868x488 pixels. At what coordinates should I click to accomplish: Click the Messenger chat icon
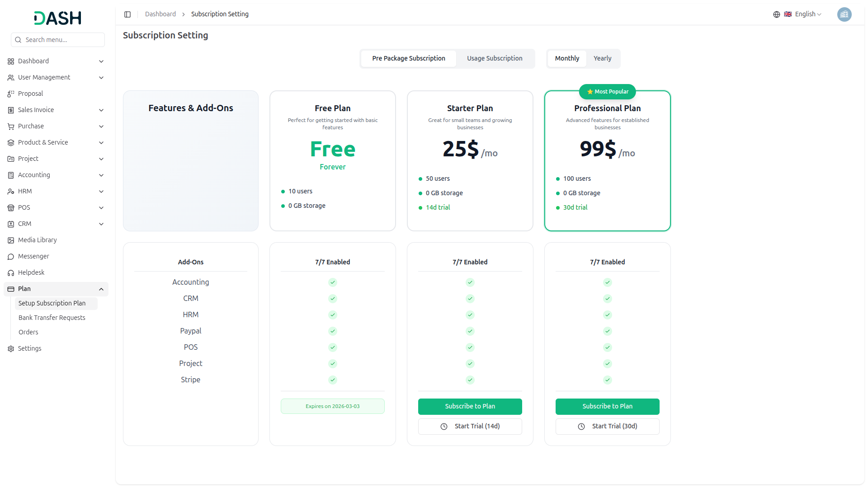[11, 257]
